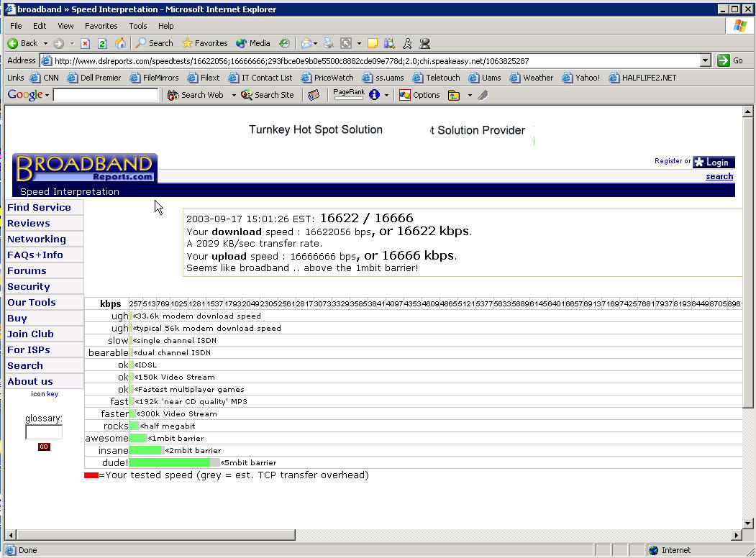
Task: Click the Google toolbar Options button
Action: click(x=419, y=96)
